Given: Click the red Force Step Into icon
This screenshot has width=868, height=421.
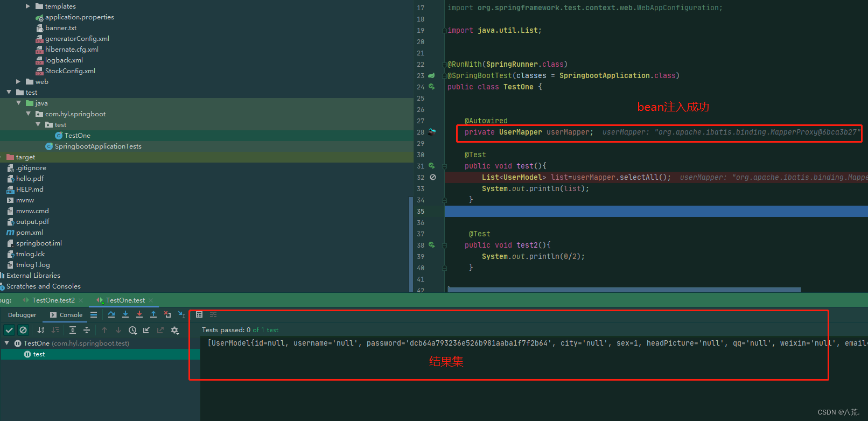Looking at the screenshot, I should coord(139,314).
